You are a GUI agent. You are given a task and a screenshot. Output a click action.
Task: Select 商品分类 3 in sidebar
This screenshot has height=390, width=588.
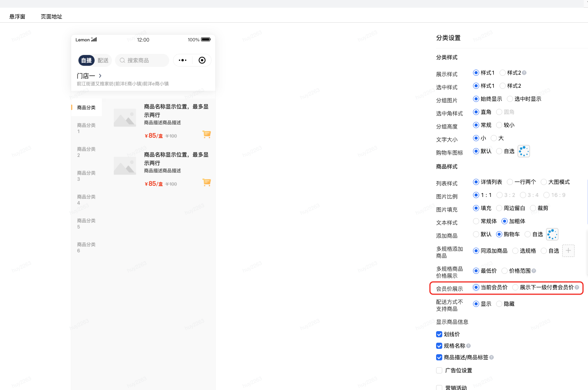(87, 176)
